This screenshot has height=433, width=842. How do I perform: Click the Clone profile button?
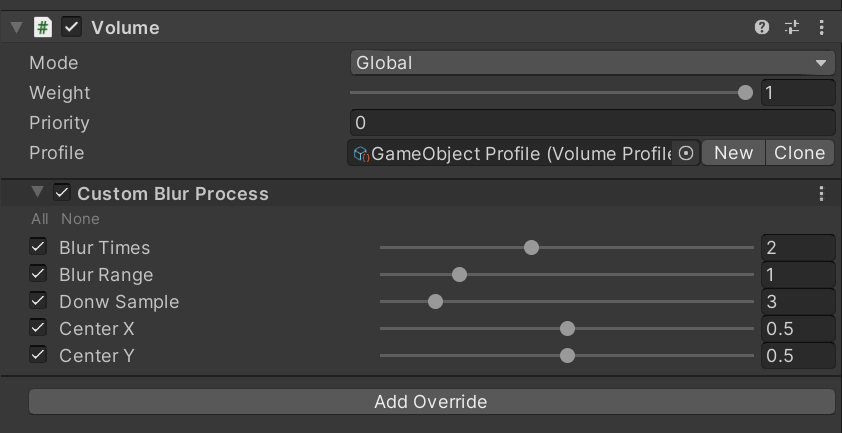tap(799, 153)
